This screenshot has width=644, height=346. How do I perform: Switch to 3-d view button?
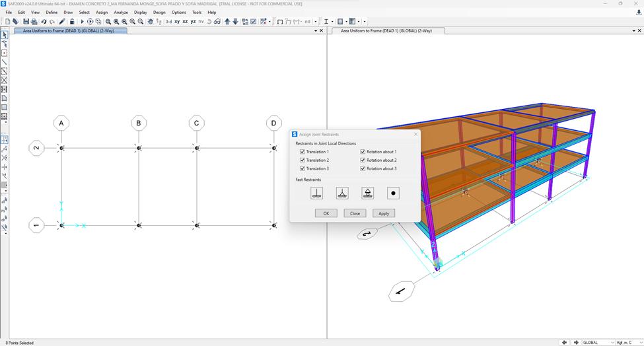point(169,21)
